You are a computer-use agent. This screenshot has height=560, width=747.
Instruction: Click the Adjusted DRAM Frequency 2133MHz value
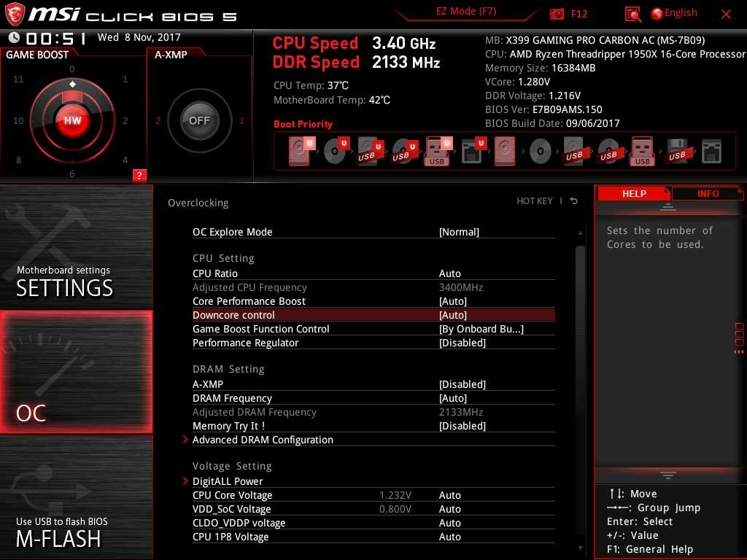[x=461, y=412]
